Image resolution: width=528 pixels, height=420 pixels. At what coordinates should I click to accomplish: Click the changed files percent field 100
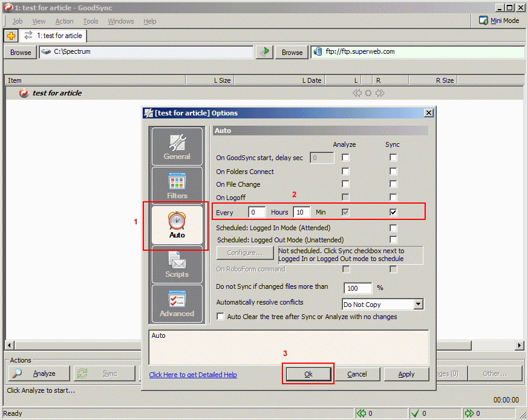(357, 288)
